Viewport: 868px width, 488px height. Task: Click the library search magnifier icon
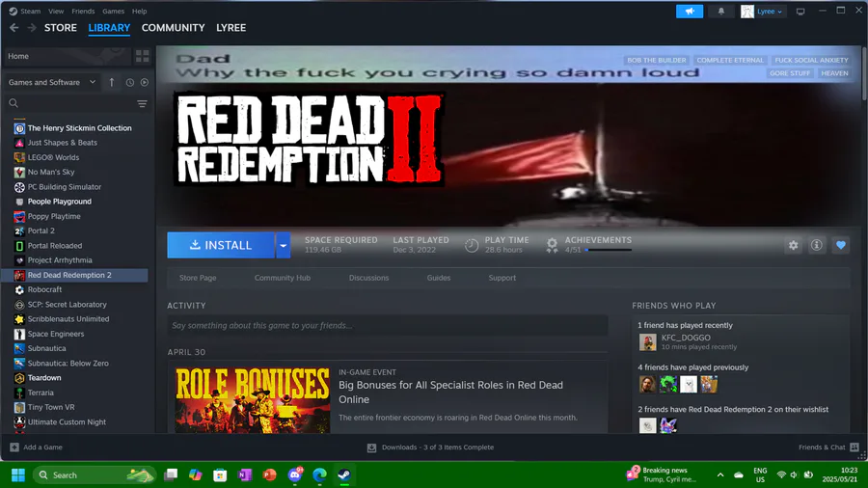tap(14, 103)
